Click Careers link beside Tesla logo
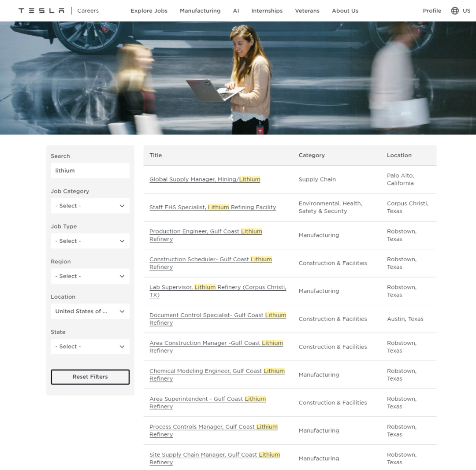The width and height of the screenshot is (476, 470). (88, 11)
